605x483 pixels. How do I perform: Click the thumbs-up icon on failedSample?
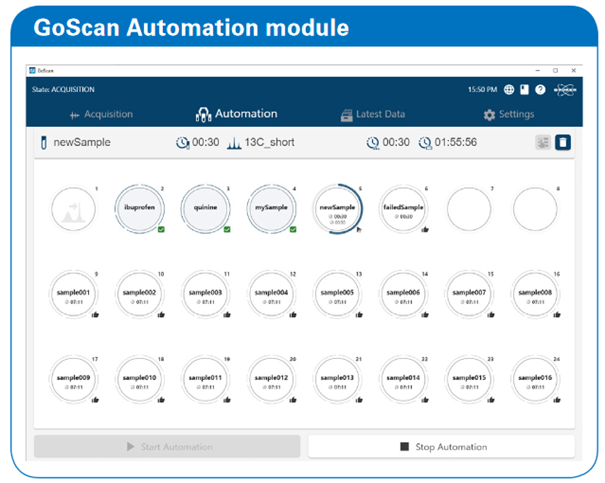(x=425, y=230)
